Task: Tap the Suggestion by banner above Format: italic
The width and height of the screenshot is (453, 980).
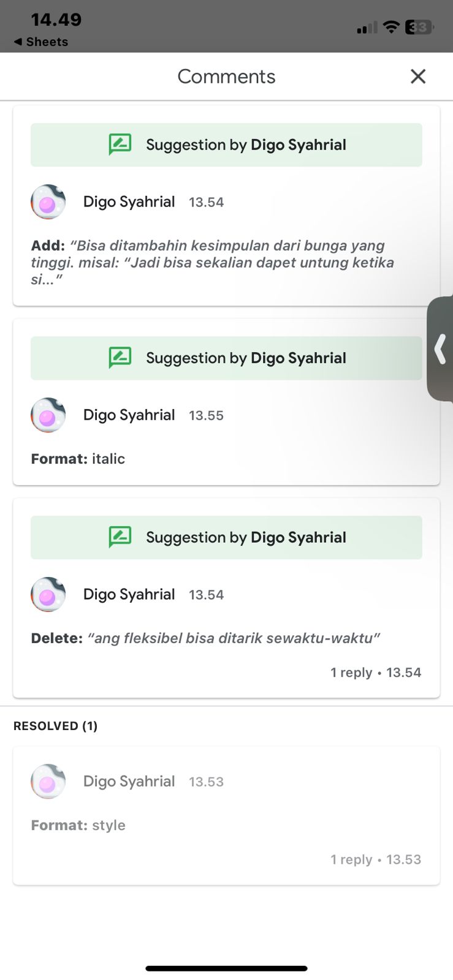Action: pyautogui.click(x=226, y=358)
